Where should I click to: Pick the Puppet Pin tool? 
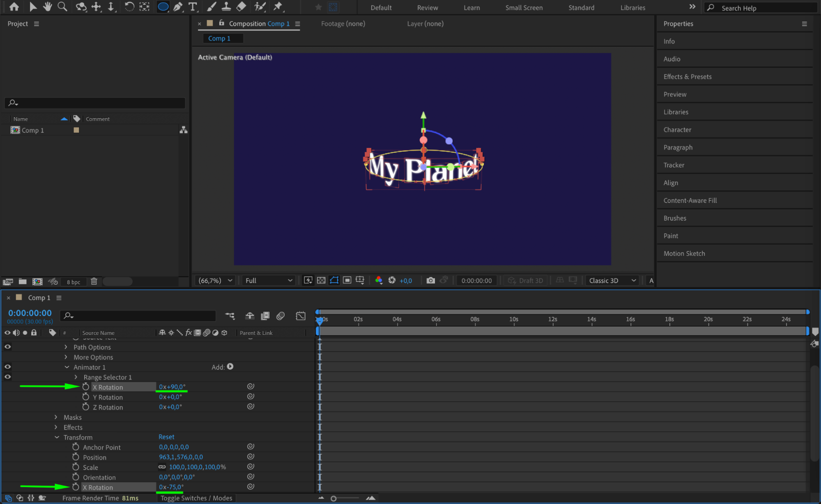[x=278, y=7]
